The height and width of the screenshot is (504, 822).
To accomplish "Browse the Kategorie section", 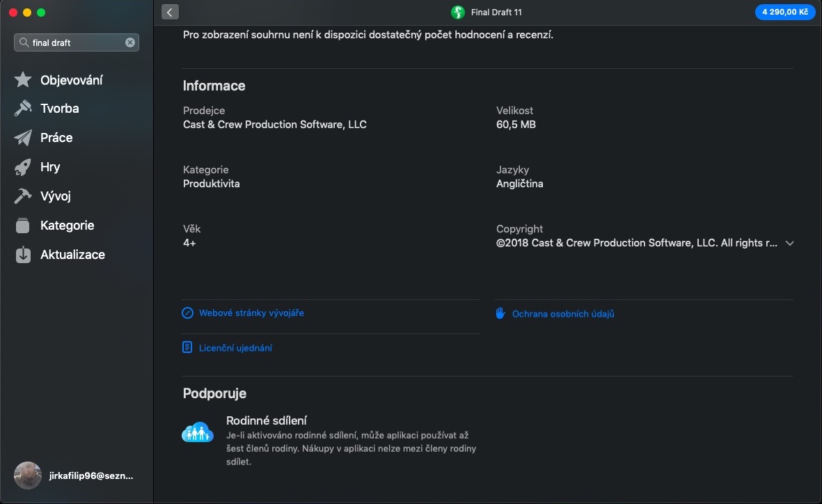I will (68, 225).
